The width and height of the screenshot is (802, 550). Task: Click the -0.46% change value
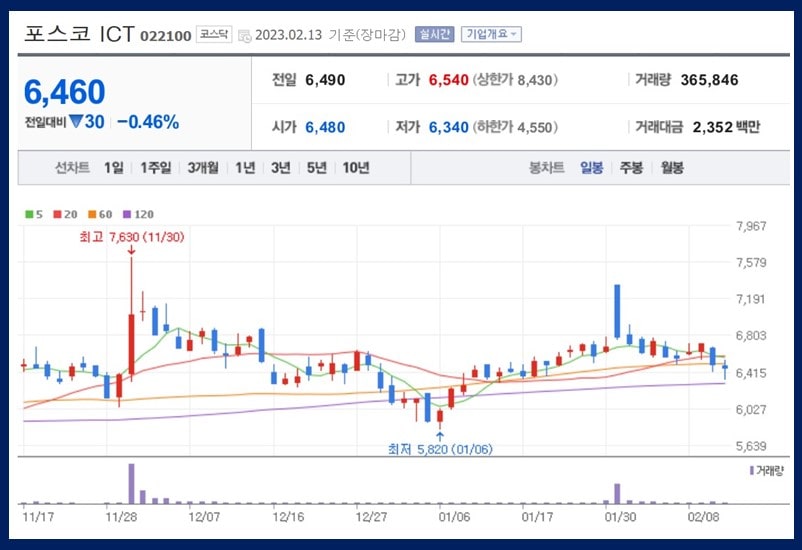pyautogui.click(x=148, y=122)
